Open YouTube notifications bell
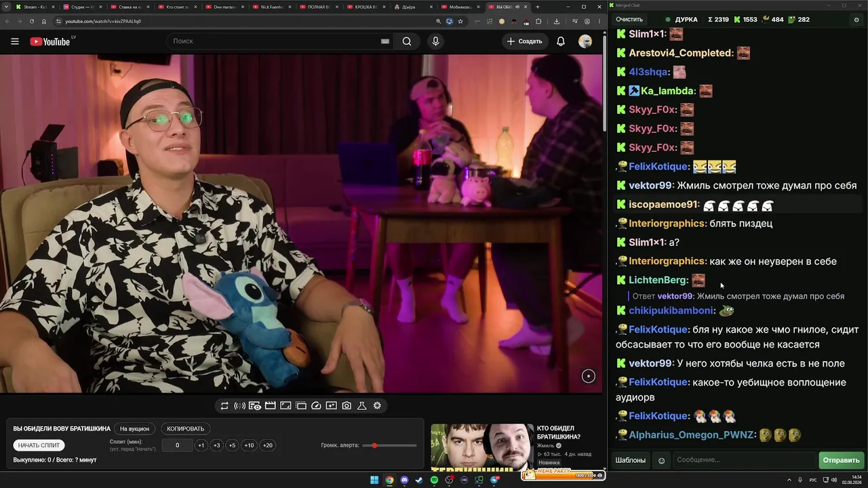 pos(561,41)
